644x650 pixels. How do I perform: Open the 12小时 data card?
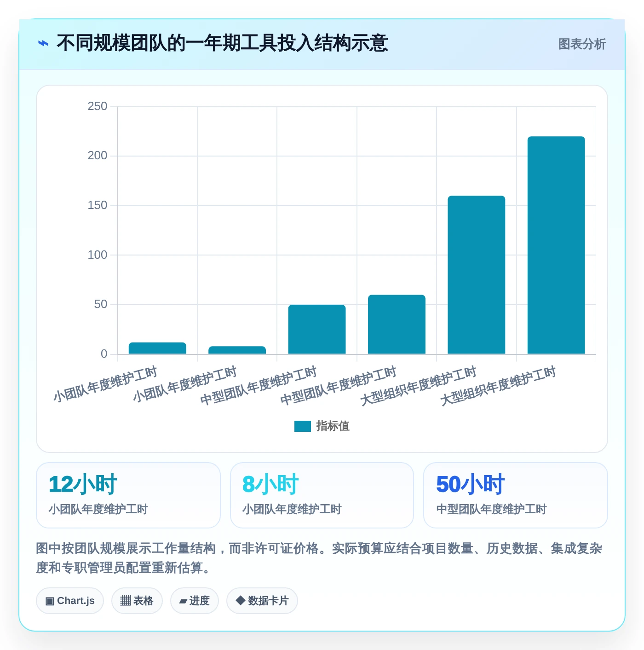[128, 495]
